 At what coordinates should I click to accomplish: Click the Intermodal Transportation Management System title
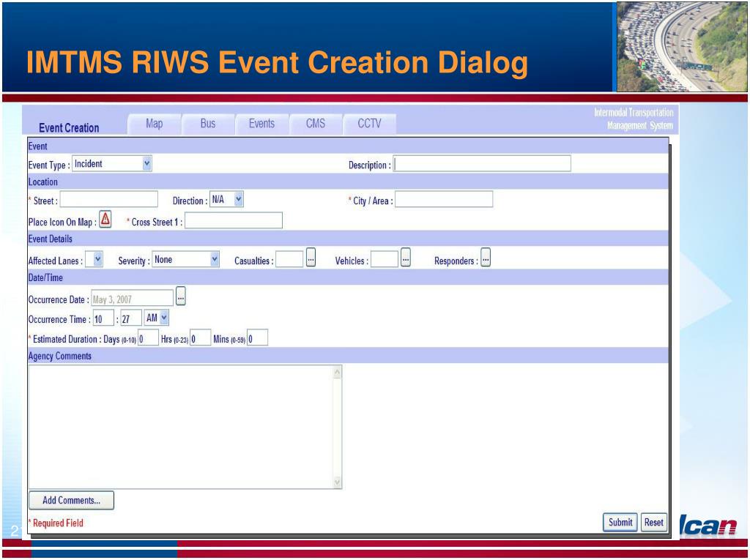634,119
